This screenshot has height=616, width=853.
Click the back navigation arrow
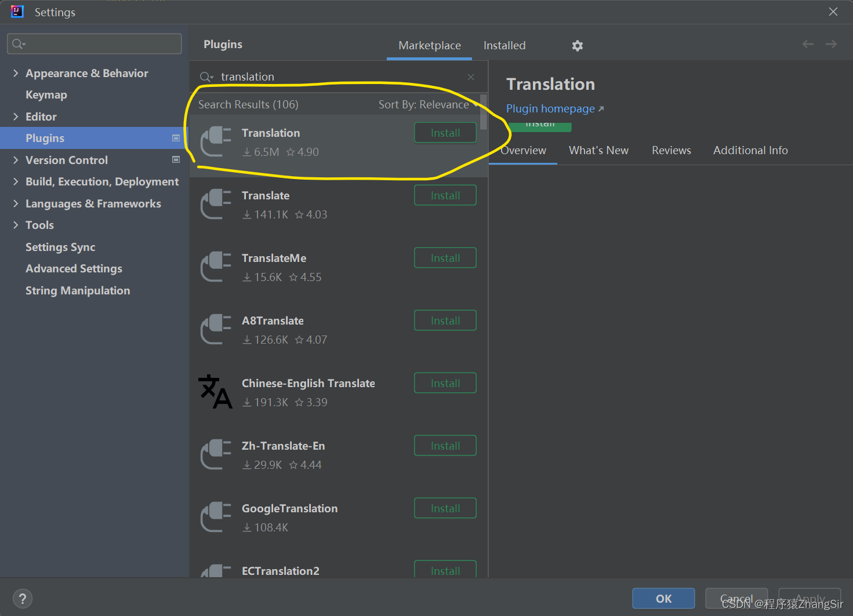(x=808, y=44)
